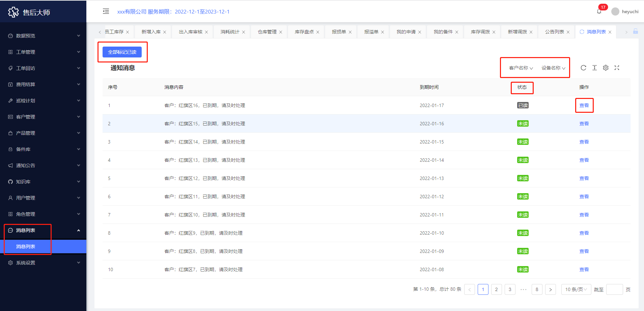This screenshot has height=311, width=644.
Task: Click the notification bell icon
Action: pyautogui.click(x=599, y=11)
